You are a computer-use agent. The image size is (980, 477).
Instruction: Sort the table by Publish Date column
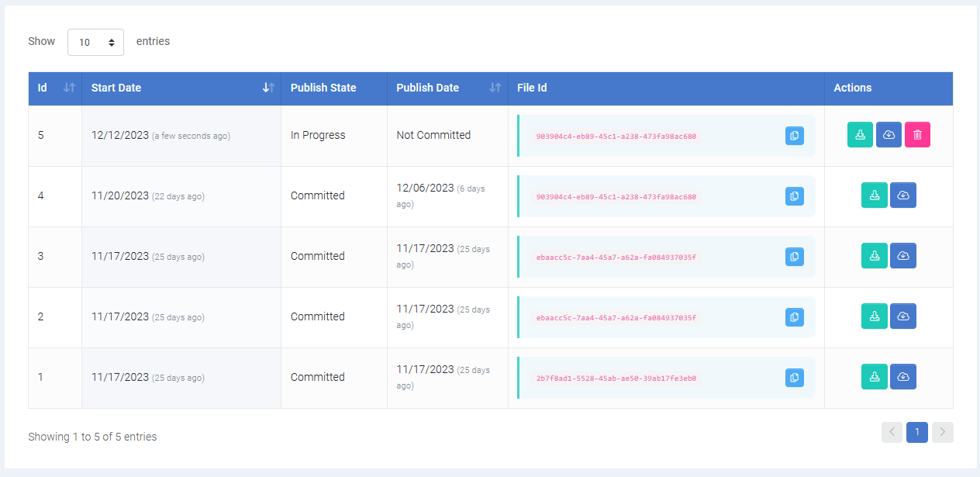click(x=447, y=88)
